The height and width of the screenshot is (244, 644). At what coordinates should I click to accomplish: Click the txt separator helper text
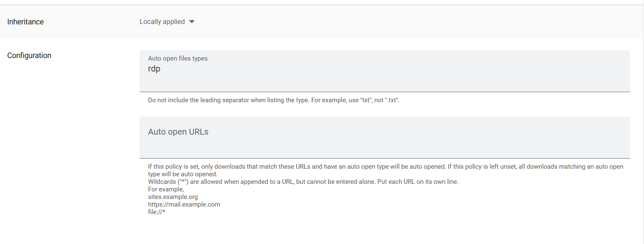[273, 100]
